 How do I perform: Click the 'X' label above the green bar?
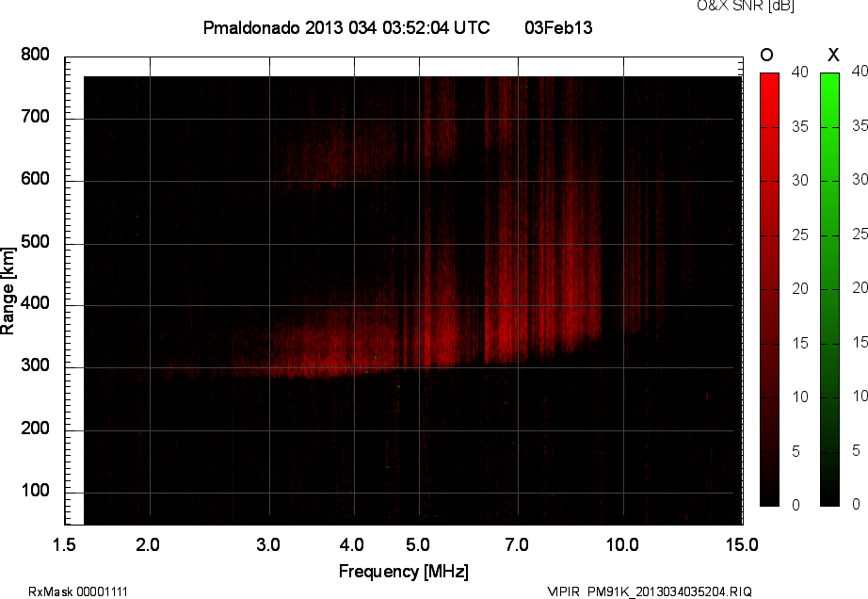coord(833,55)
